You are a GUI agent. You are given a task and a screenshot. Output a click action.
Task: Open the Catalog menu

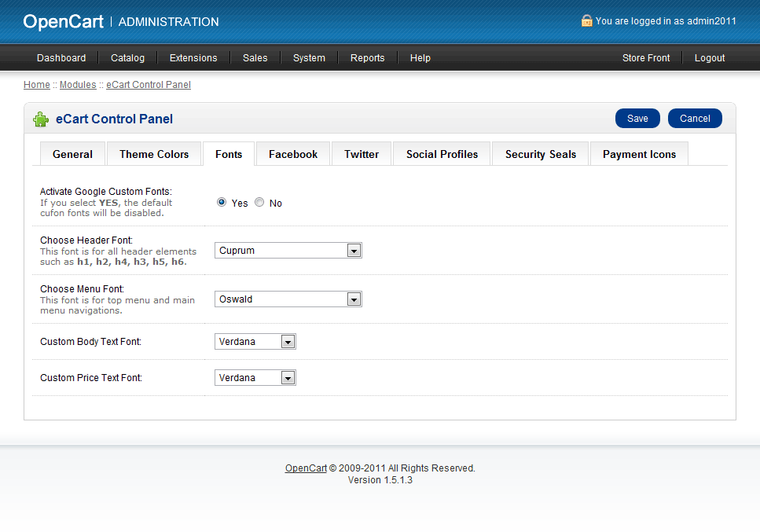[127, 58]
